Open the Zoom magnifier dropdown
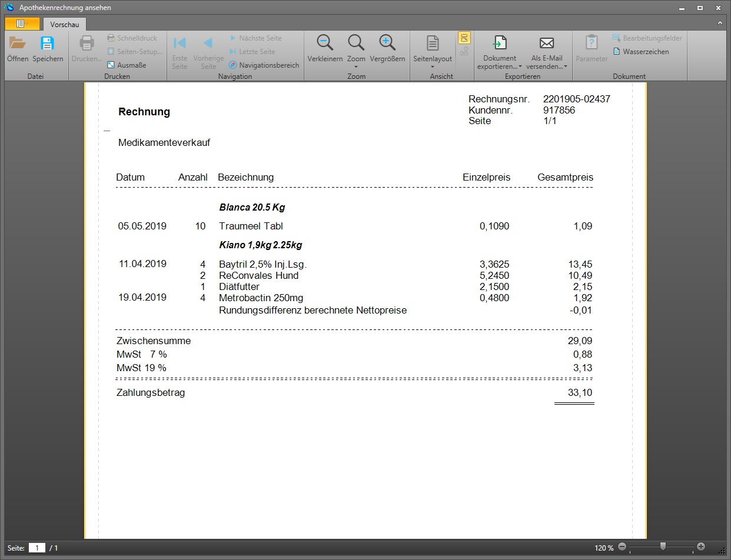The width and height of the screenshot is (731, 560). [356, 52]
